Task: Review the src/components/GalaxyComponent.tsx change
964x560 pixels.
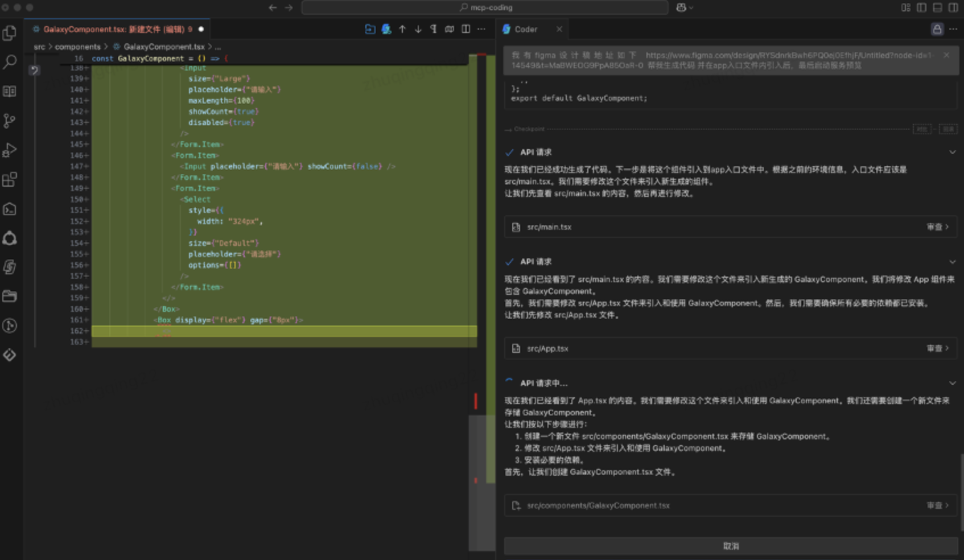Action: coord(937,505)
